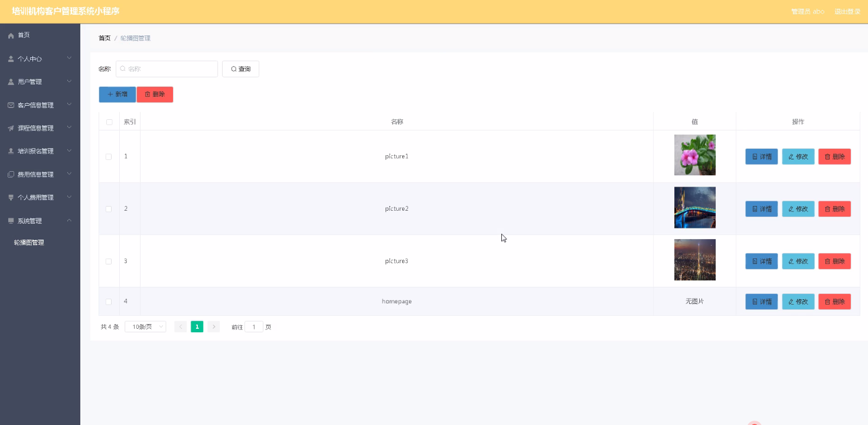This screenshot has height=425, width=868.
Task: Select all rows via header checkbox
Action: coord(109,121)
